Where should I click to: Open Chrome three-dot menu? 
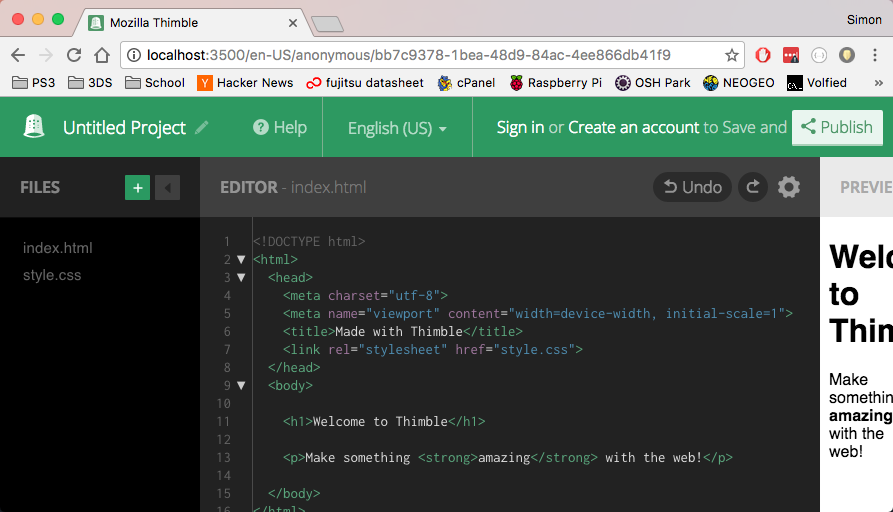(875, 55)
